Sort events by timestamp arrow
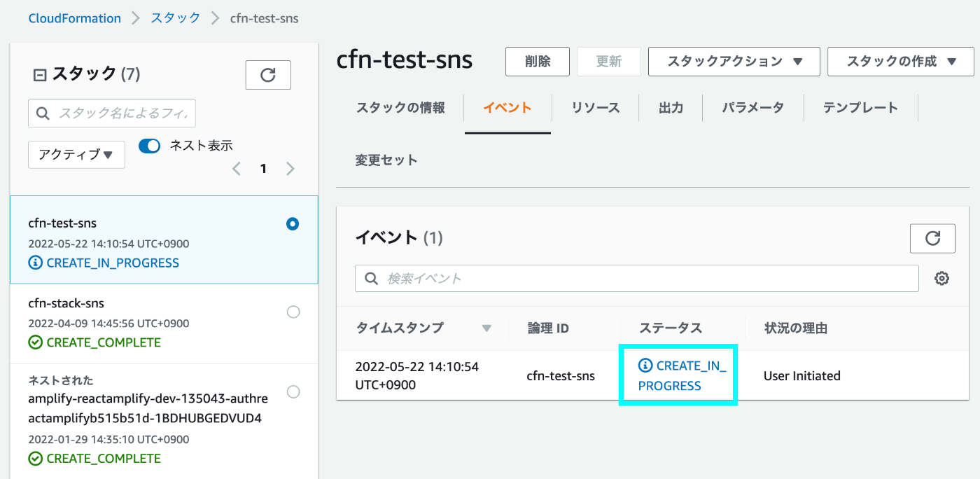This screenshot has width=980, height=479. (x=486, y=328)
